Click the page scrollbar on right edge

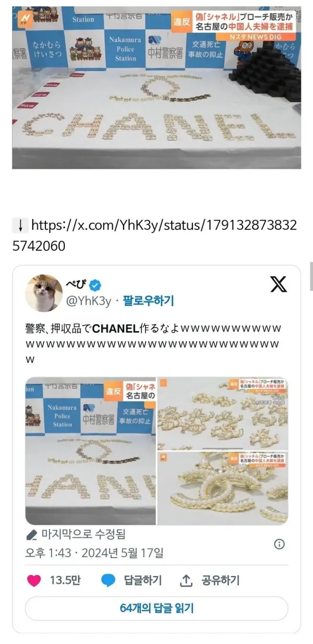coord(311,277)
